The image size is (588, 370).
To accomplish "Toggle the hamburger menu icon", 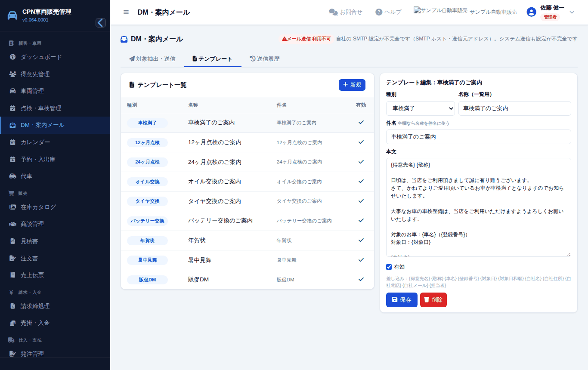I will coord(126,12).
